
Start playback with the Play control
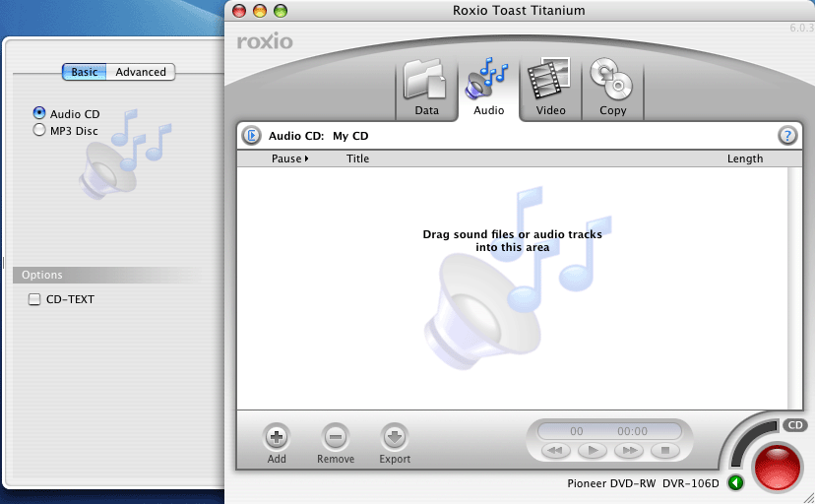click(593, 450)
